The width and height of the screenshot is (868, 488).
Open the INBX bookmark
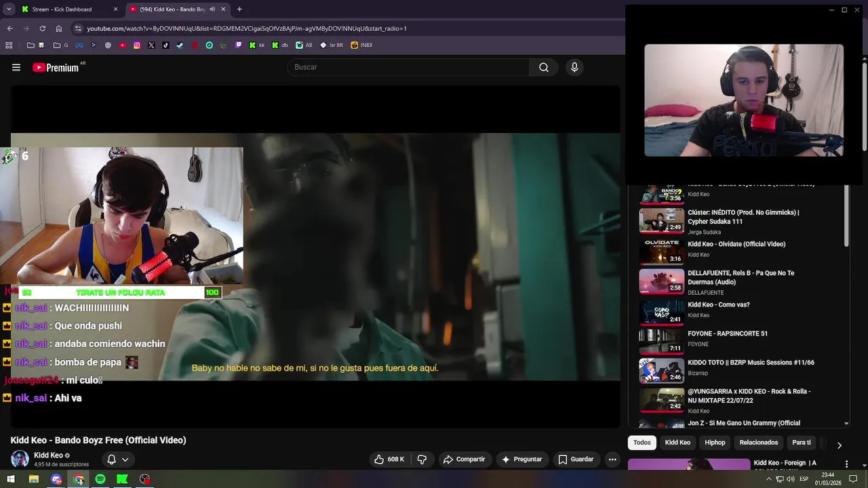tap(361, 45)
